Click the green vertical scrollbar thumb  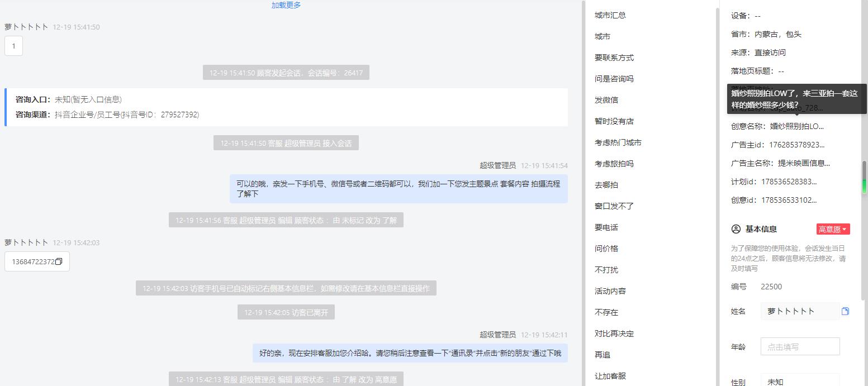(x=864, y=178)
